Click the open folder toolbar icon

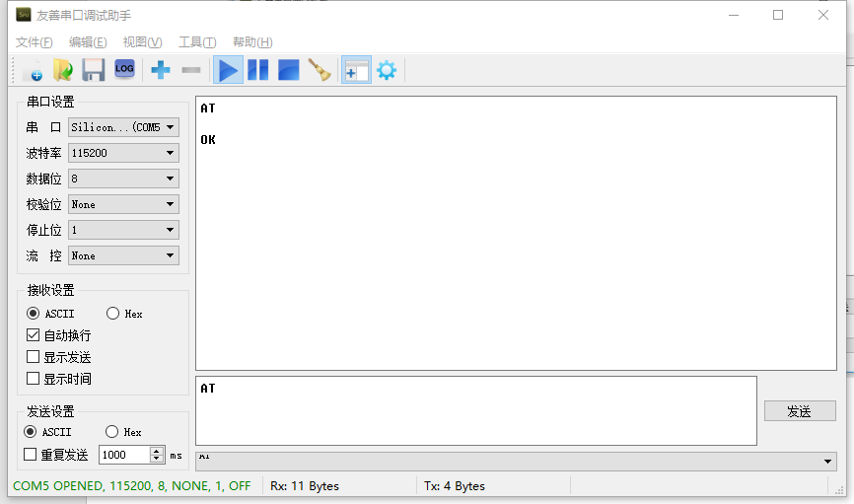62,70
